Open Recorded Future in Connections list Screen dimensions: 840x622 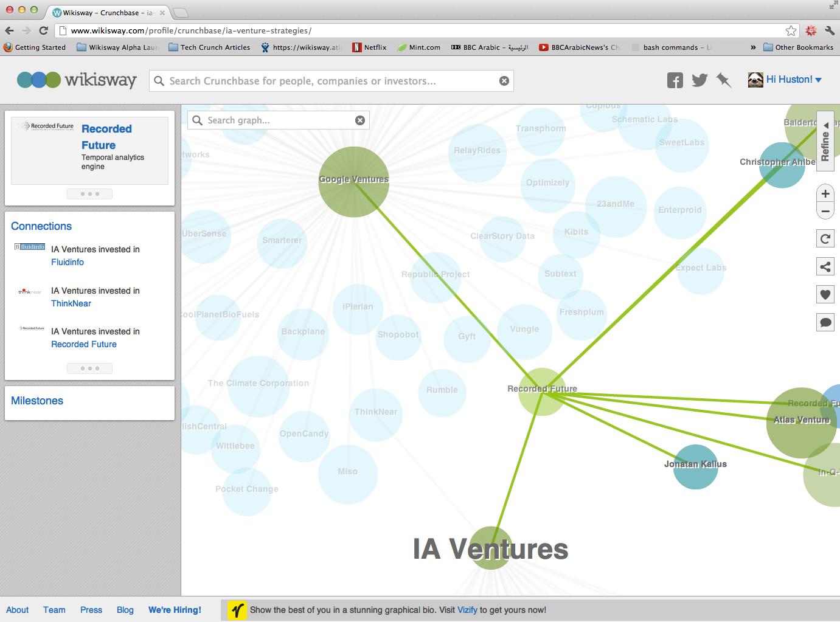84,344
